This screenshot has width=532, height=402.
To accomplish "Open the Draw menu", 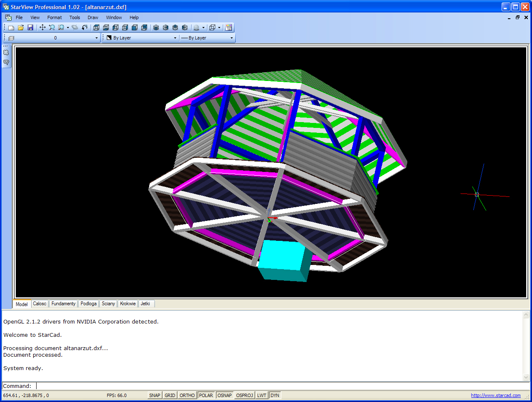I will pyautogui.click(x=93, y=17).
